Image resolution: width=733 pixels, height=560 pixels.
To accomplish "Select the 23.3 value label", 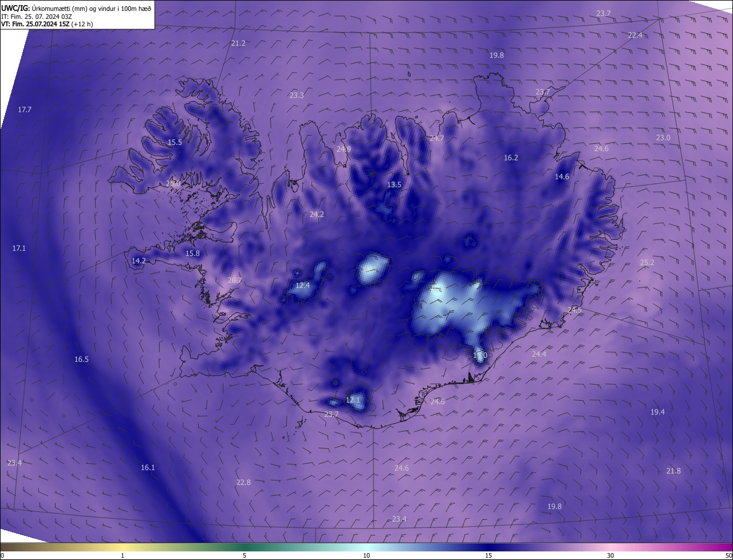I will [297, 95].
